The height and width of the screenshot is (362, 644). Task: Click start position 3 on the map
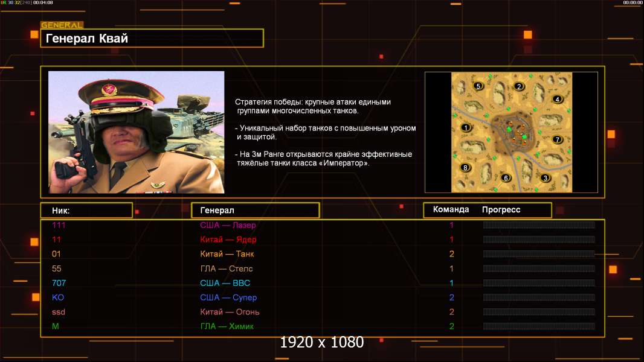click(x=545, y=178)
